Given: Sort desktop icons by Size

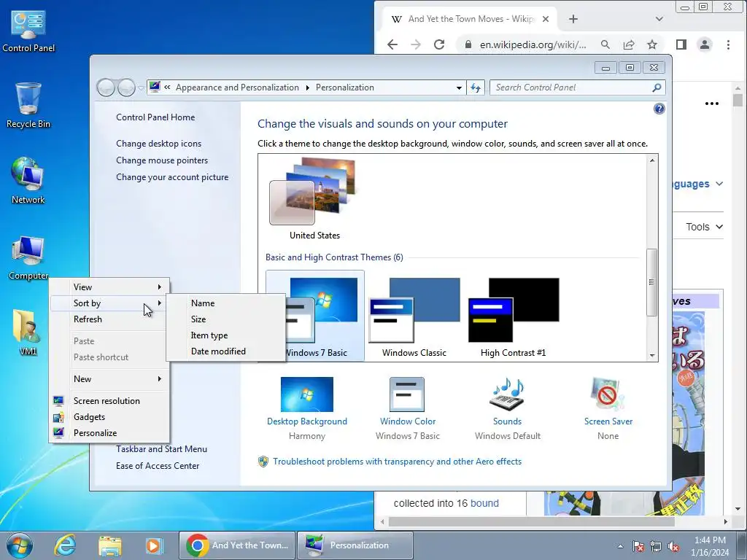Looking at the screenshot, I should 226,319.
